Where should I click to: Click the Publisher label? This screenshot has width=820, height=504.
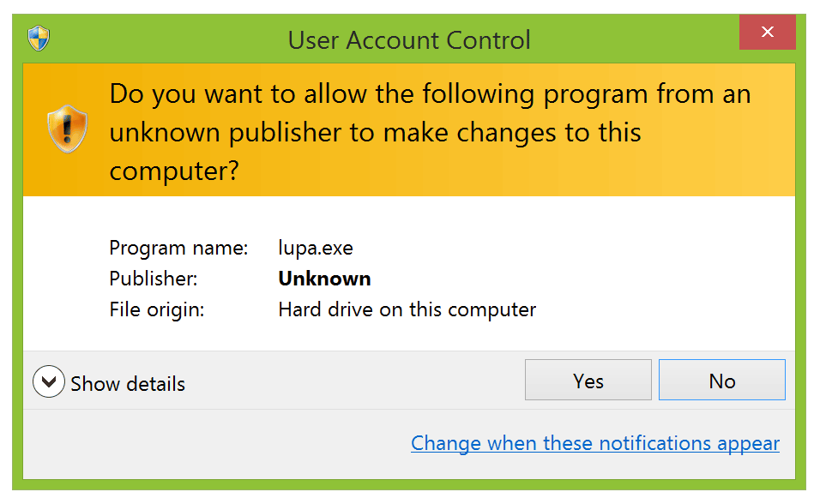pos(154,279)
